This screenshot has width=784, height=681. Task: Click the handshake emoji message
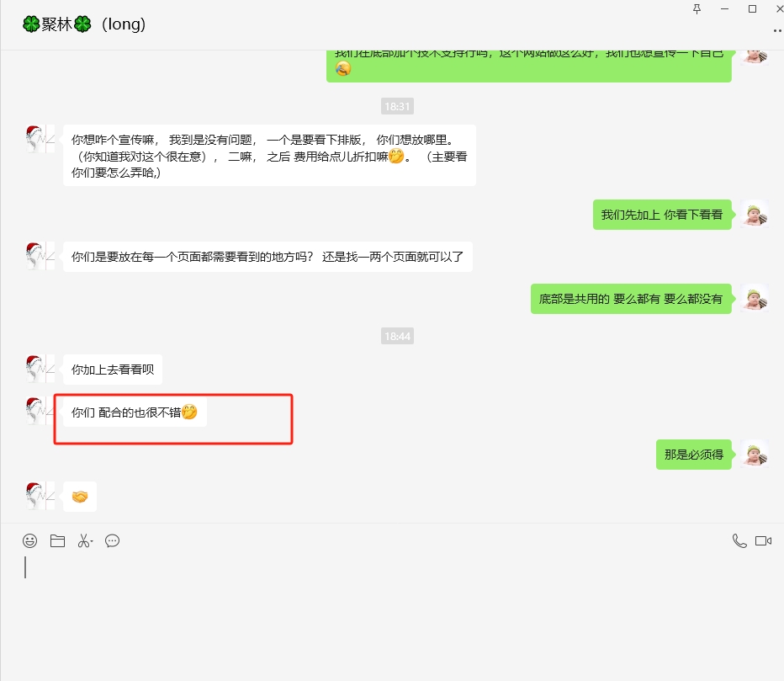(80, 497)
